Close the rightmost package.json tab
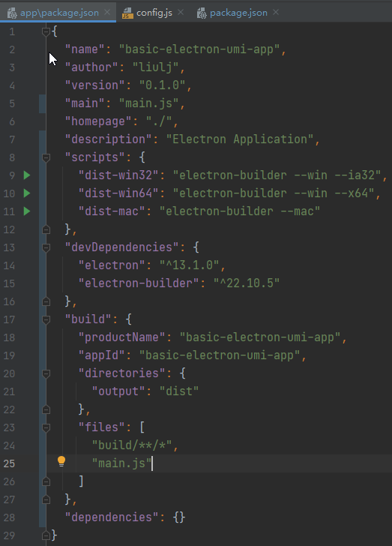This screenshot has width=392, height=546. point(276,12)
